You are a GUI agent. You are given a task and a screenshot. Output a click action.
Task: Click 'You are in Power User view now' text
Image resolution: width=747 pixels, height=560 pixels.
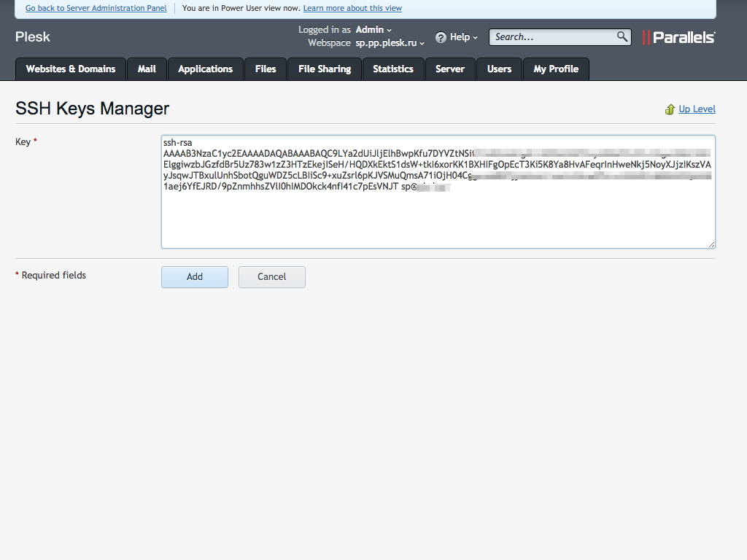[241, 8]
